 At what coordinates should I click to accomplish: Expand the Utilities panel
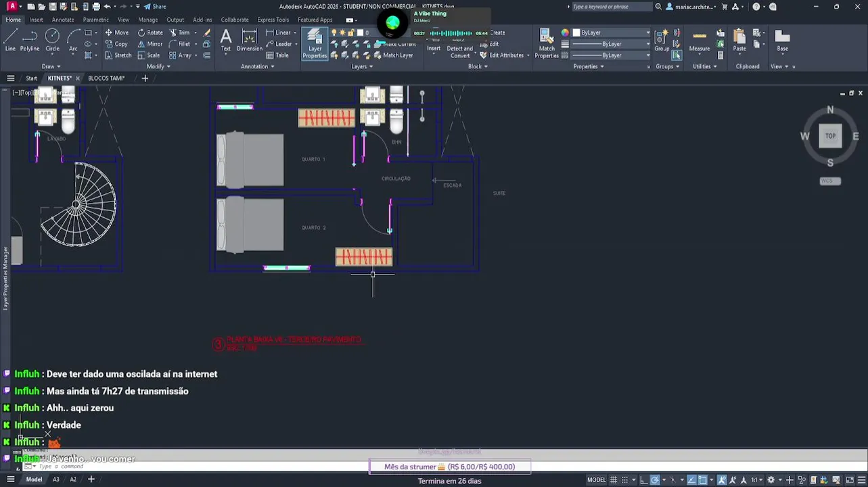[704, 66]
